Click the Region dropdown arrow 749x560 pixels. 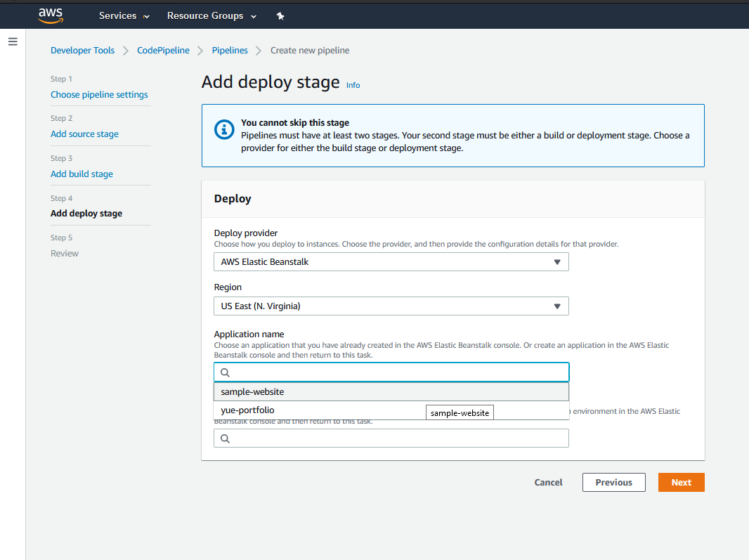[557, 306]
